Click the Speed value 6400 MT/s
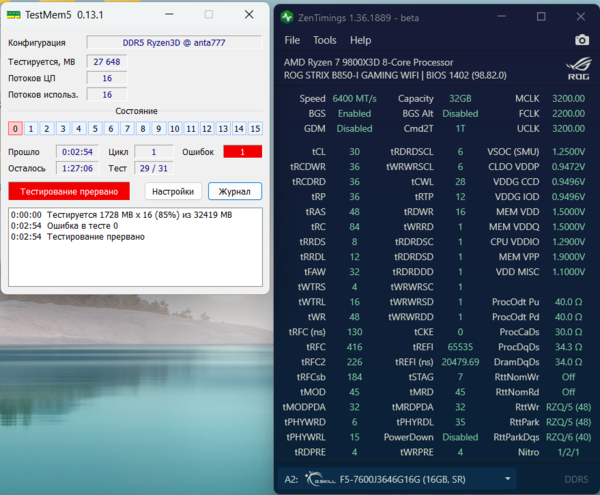Viewport: 600px width, 495px height. point(354,99)
